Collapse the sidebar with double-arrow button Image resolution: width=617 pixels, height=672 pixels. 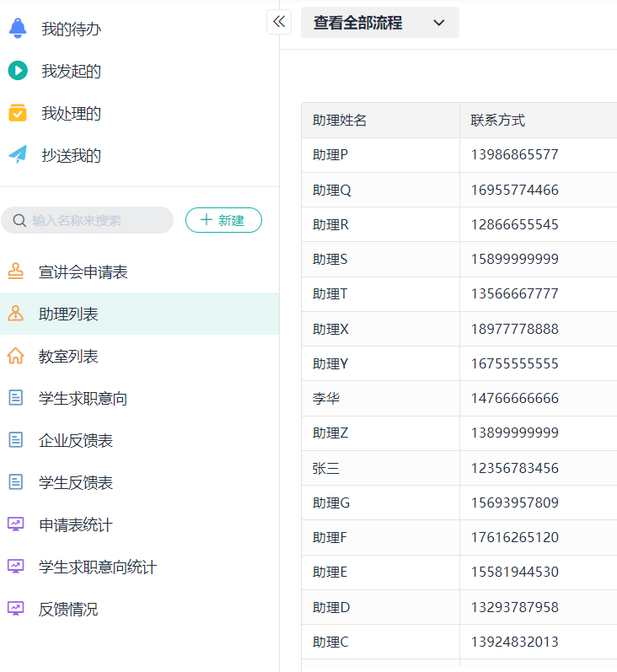click(279, 22)
